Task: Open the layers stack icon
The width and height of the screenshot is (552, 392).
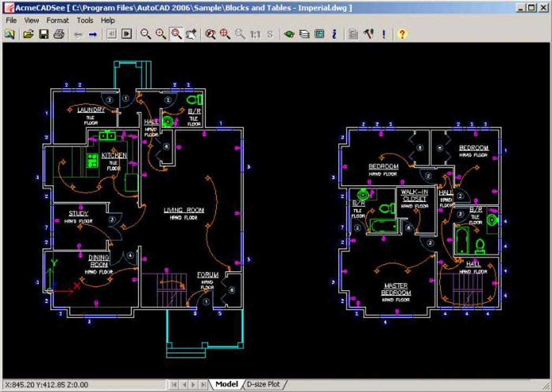Action: point(304,34)
